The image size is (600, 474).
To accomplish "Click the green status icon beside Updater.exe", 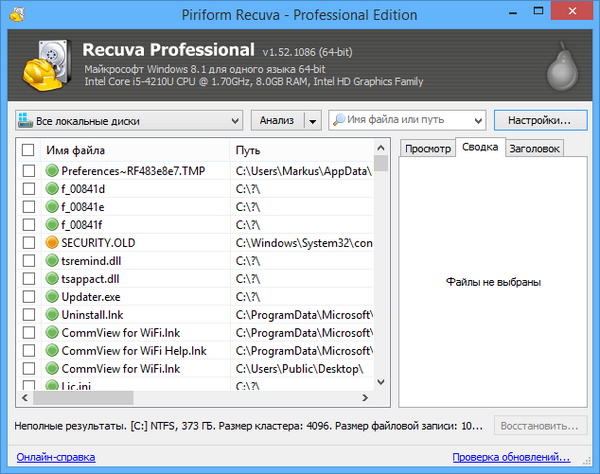I will coord(52,296).
